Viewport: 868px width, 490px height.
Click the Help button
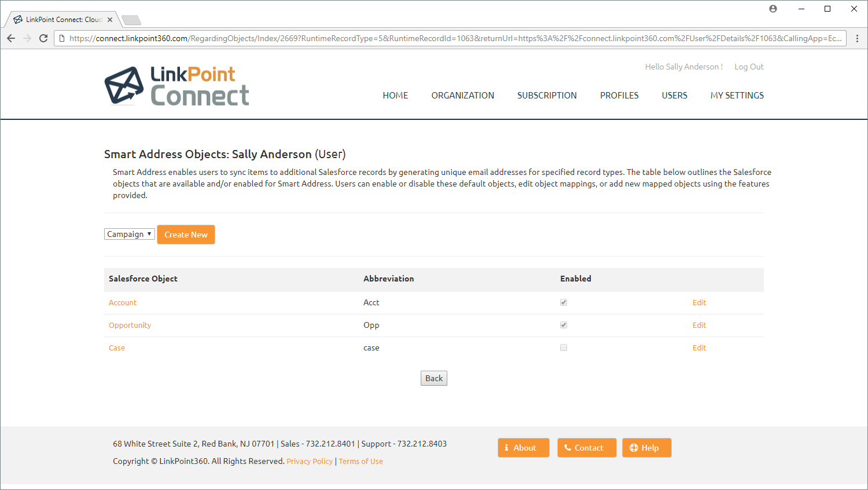(647, 448)
